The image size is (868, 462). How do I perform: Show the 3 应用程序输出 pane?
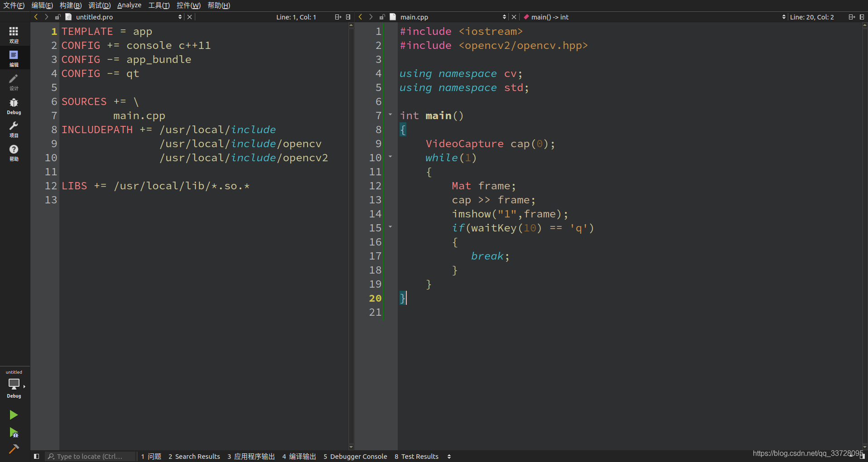pyautogui.click(x=251, y=456)
